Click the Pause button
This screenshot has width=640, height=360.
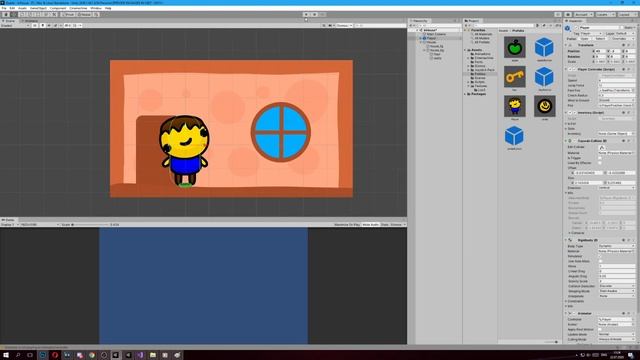314,15
